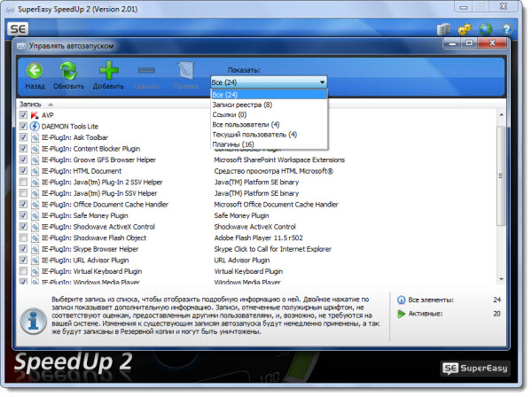Click the DAEMON Tools Lite lightning icon

click(x=35, y=127)
